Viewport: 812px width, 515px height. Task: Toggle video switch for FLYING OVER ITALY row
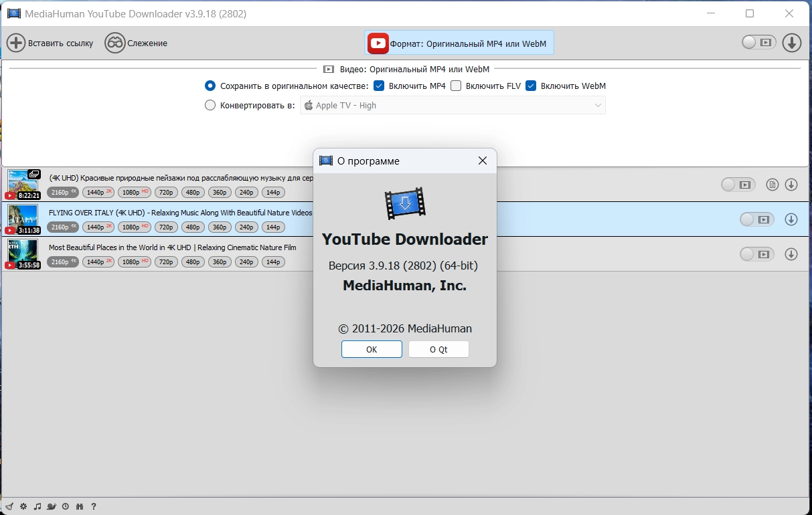[x=757, y=219]
